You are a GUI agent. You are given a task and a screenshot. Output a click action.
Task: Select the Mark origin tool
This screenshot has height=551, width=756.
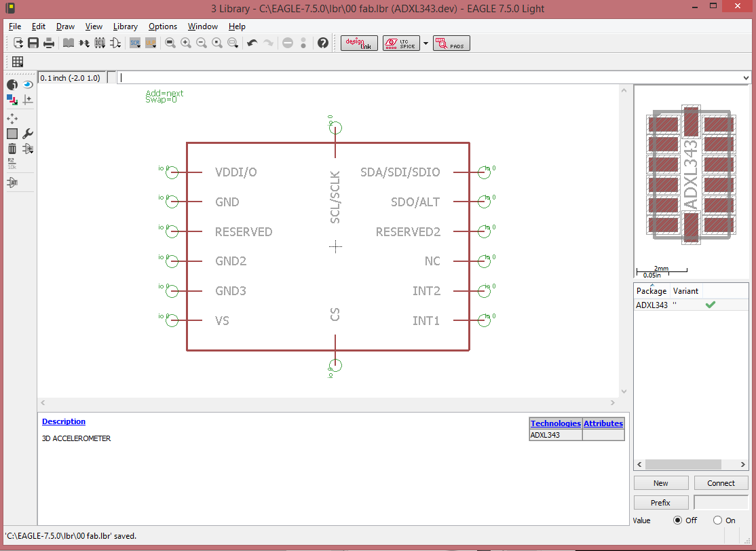(28, 100)
